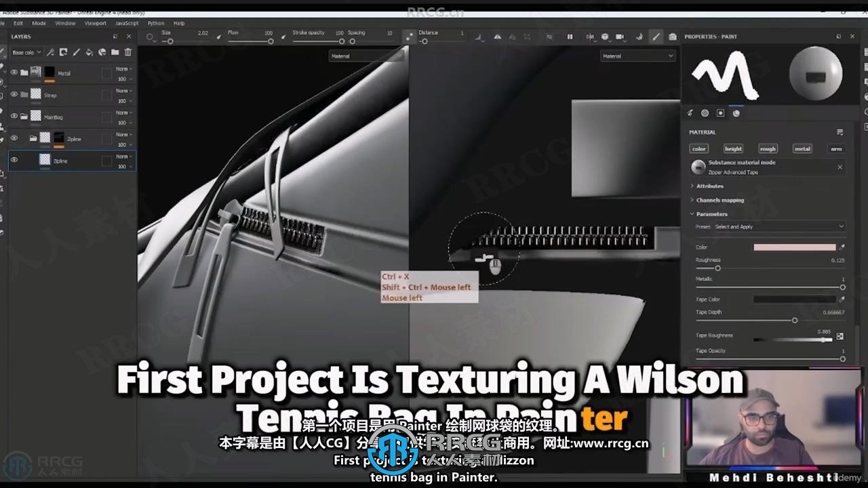Pick Color with the eyedropper
The height and width of the screenshot is (488, 868).
(x=842, y=247)
